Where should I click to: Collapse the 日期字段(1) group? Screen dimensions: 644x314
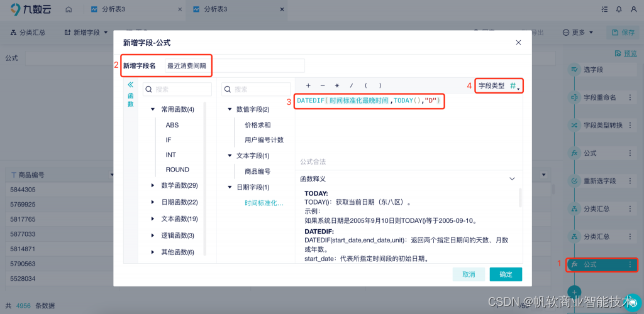point(229,187)
